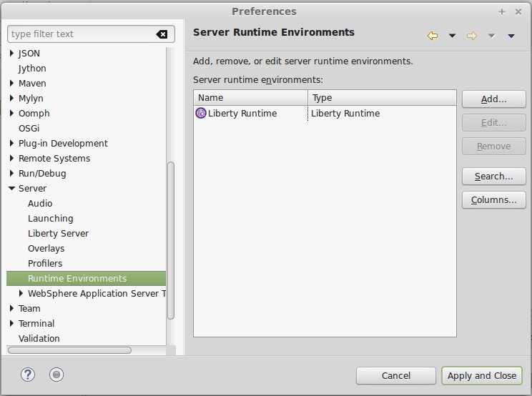Select Validation in the preferences tree
The width and height of the screenshot is (532, 396).
pos(39,338)
